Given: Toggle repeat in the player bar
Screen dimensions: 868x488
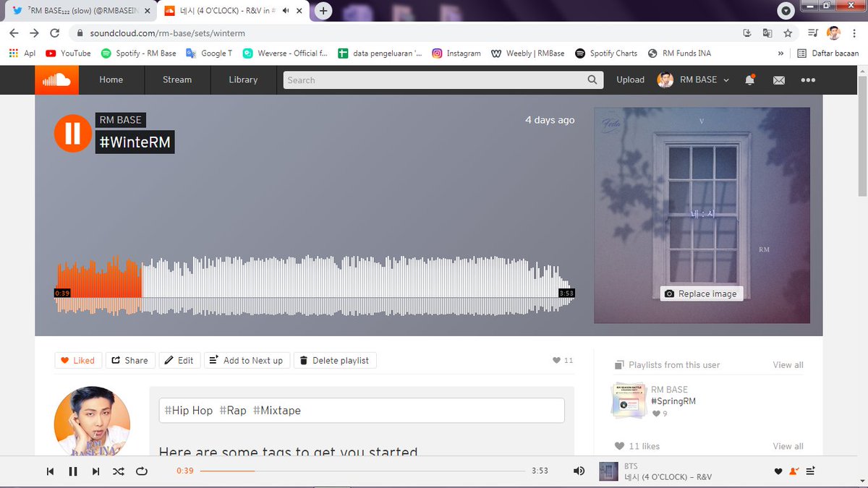Looking at the screenshot, I should click(x=142, y=471).
